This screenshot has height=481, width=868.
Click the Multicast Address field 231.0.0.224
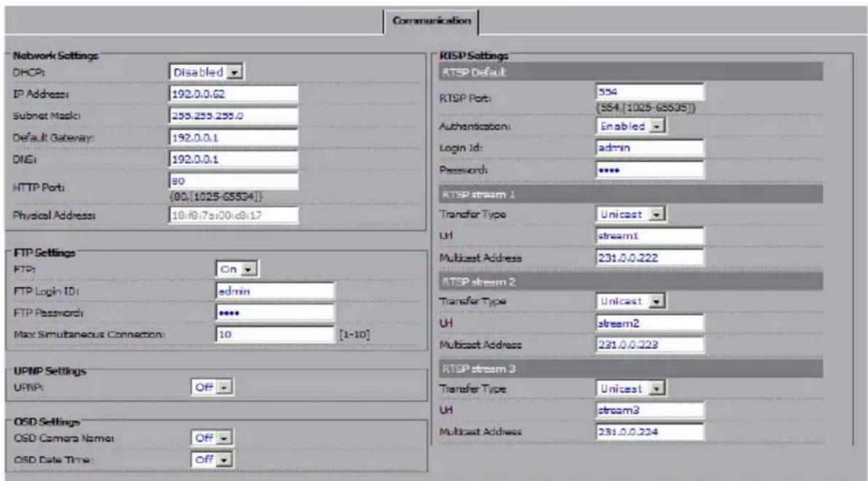(x=650, y=431)
